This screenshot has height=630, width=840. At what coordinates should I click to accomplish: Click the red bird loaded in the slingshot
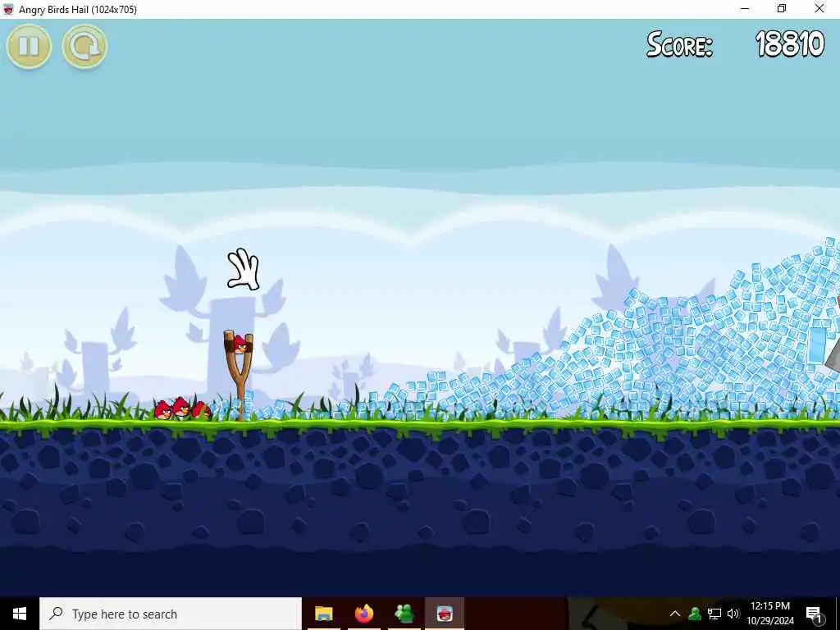[240, 344]
